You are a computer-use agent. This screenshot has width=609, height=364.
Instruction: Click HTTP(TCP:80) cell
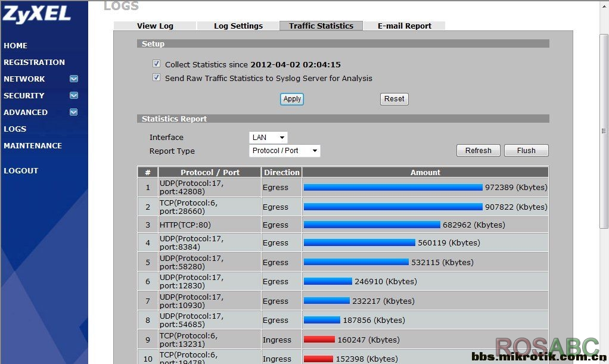pyautogui.click(x=210, y=225)
